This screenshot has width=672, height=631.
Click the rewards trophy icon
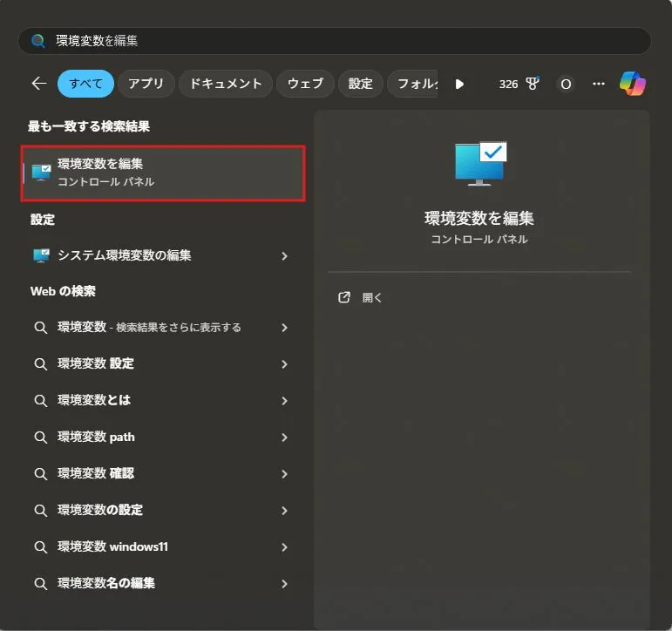pos(533,84)
